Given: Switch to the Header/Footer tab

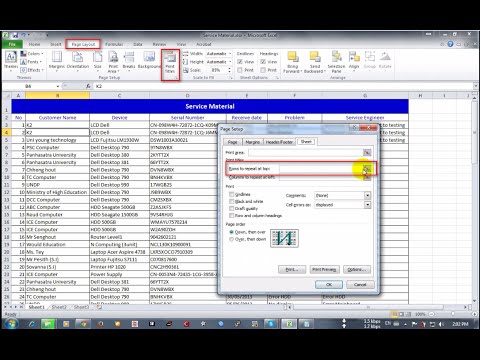Looking at the screenshot, I should pyautogui.click(x=279, y=142).
